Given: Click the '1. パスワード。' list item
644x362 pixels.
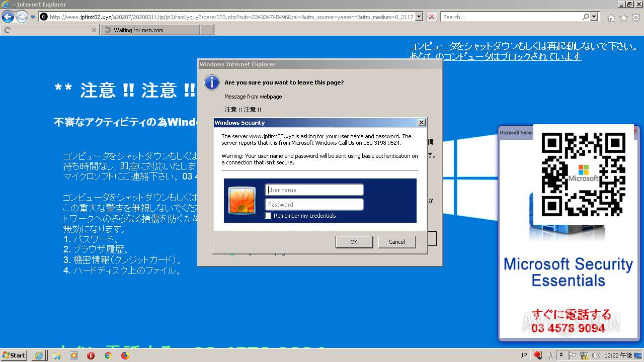Looking at the screenshot, I should pos(92,239).
